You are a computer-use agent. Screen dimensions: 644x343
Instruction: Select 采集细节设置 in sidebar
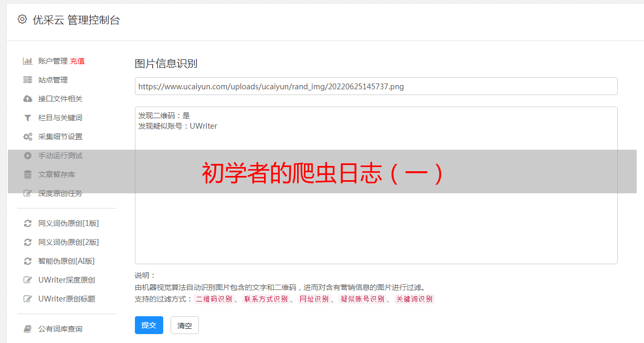pyautogui.click(x=60, y=137)
